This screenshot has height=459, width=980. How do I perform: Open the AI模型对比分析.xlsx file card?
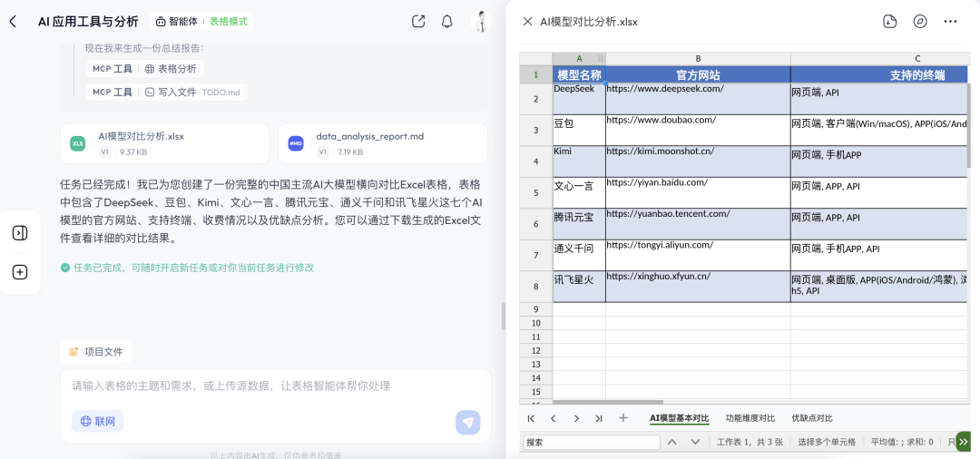[x=165, y=143]
